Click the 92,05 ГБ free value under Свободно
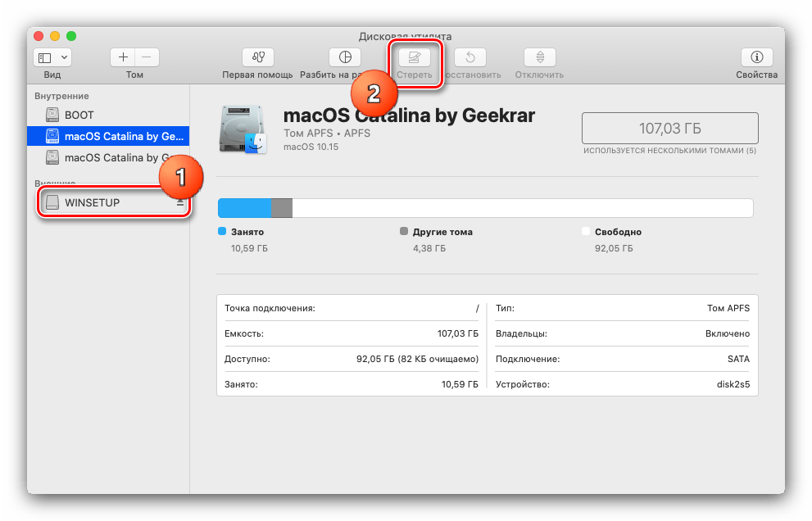This screenshot has width=812, height=521. (x=614, y=248)
